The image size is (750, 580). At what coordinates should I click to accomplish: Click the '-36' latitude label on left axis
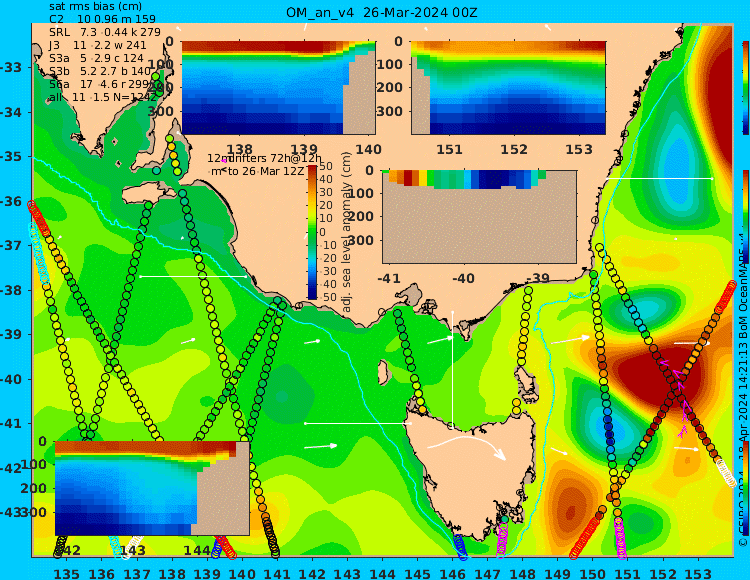tap(11, 201)
